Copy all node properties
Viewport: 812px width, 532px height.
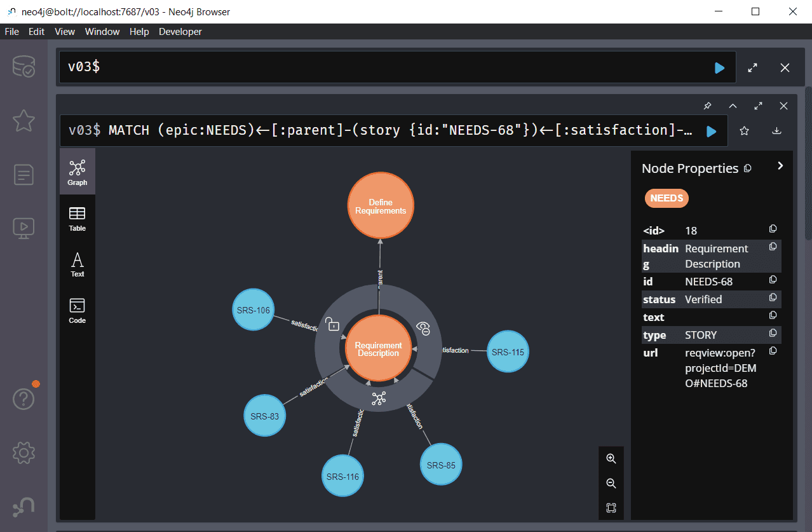point(748,168)
